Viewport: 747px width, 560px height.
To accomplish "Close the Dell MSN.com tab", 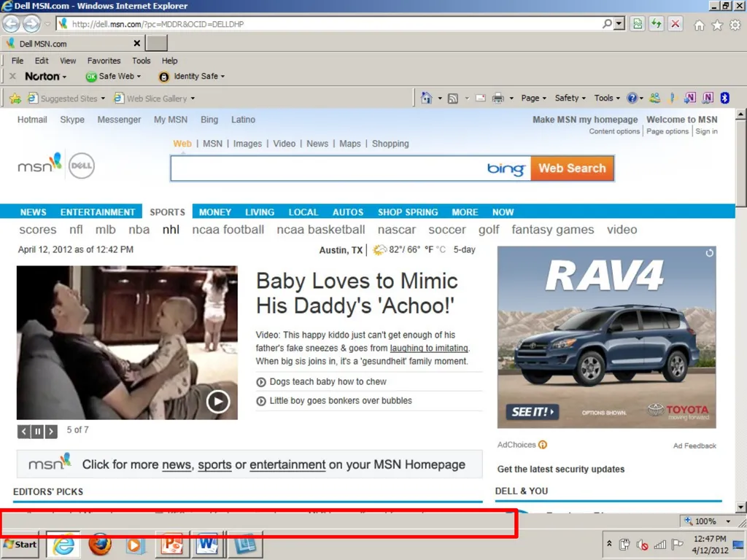I will [136, 43].
